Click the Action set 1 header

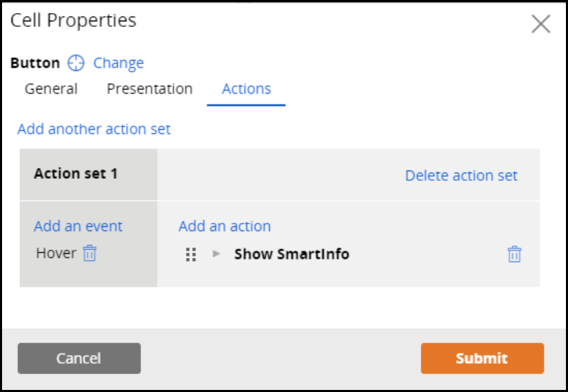click(76, 173)
